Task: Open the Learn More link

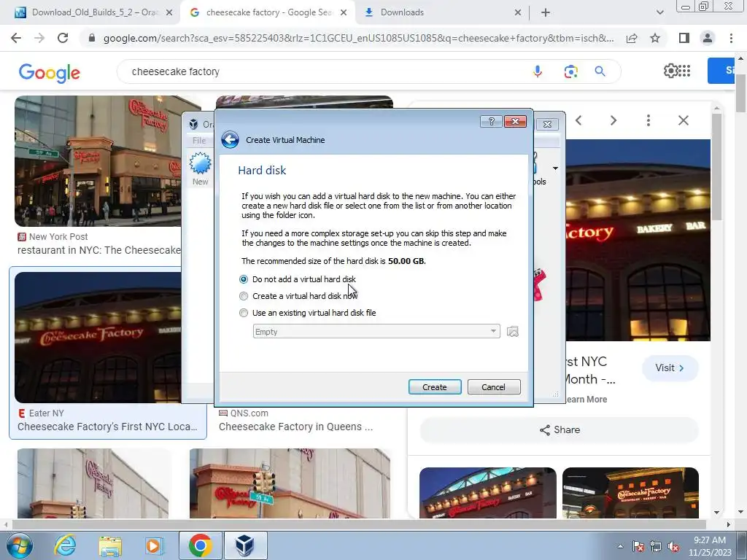Action: [586, 400]
